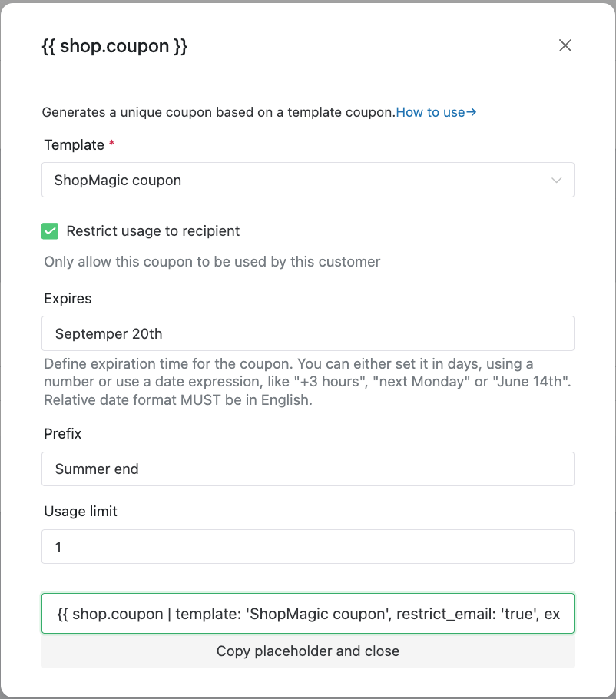The image size is (616, 699).
Task: Open the How to use link
Action: coord(436,112)
